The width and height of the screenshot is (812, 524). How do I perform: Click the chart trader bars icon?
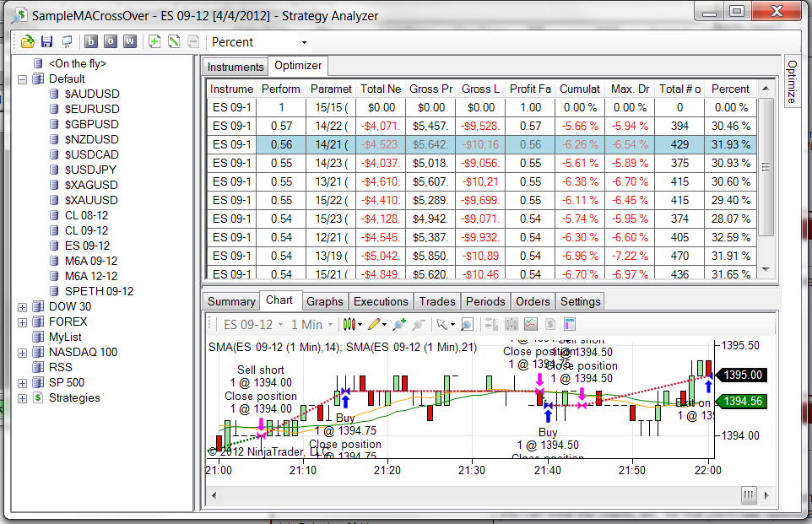point(491,325)
